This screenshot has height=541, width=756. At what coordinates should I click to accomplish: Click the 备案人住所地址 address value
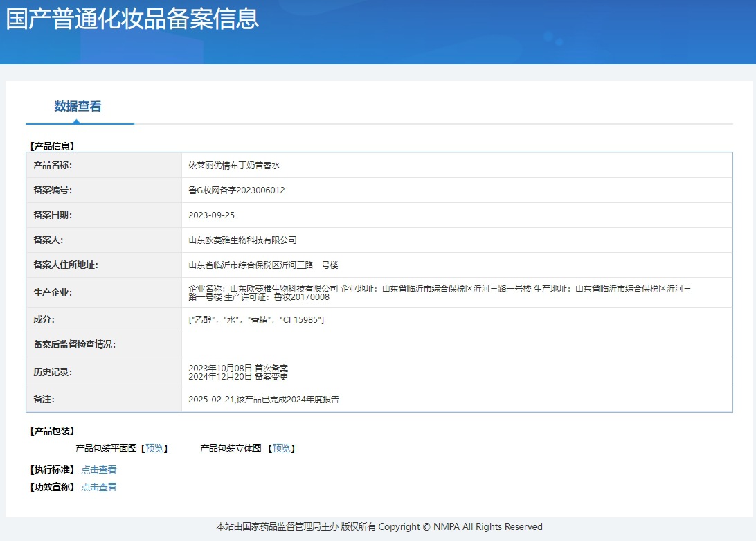(263, 265)
